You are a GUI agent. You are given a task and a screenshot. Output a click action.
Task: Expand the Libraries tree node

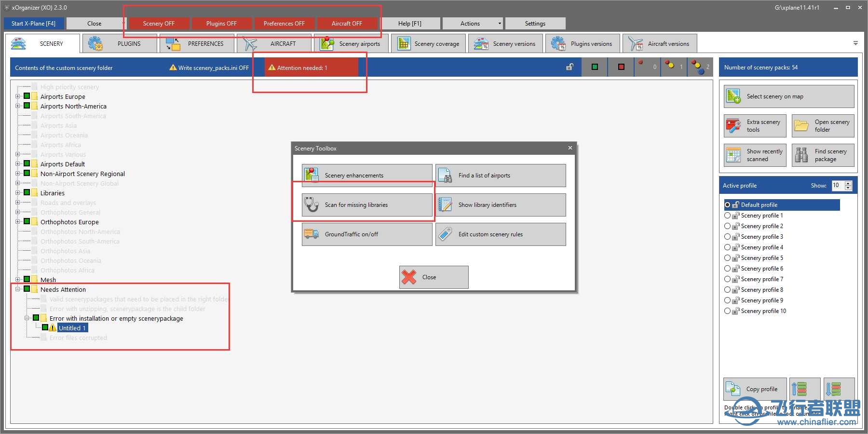(x=18, y=193)
